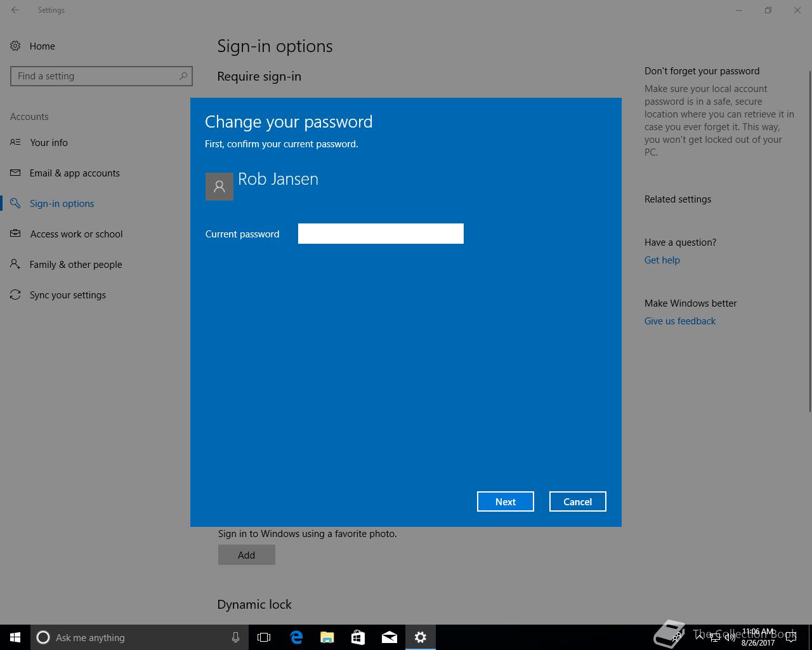
Task: Click the network tray icon
Action: [x=715, y=637]
